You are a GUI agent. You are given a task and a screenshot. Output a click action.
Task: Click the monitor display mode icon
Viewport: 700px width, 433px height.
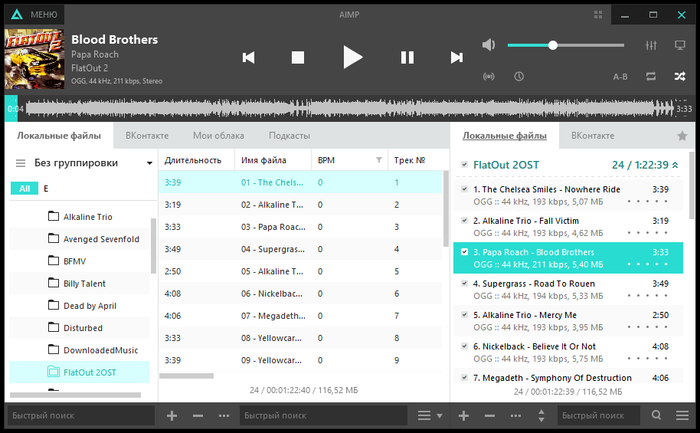coord(679,45)
